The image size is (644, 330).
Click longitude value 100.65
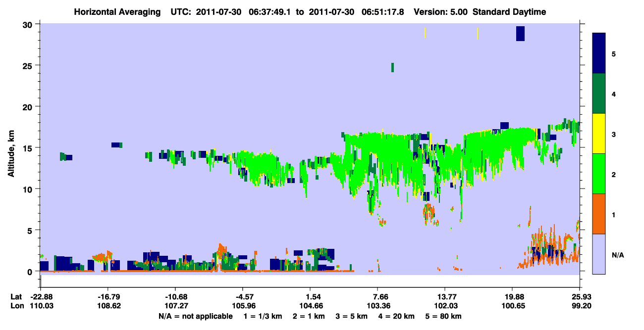(x=512, y=306)
